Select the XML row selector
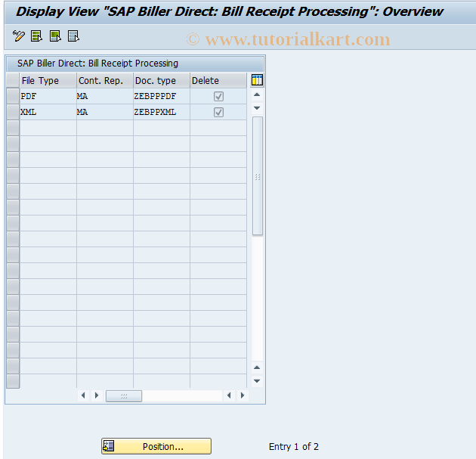476x459 pixels. (13, 112)
